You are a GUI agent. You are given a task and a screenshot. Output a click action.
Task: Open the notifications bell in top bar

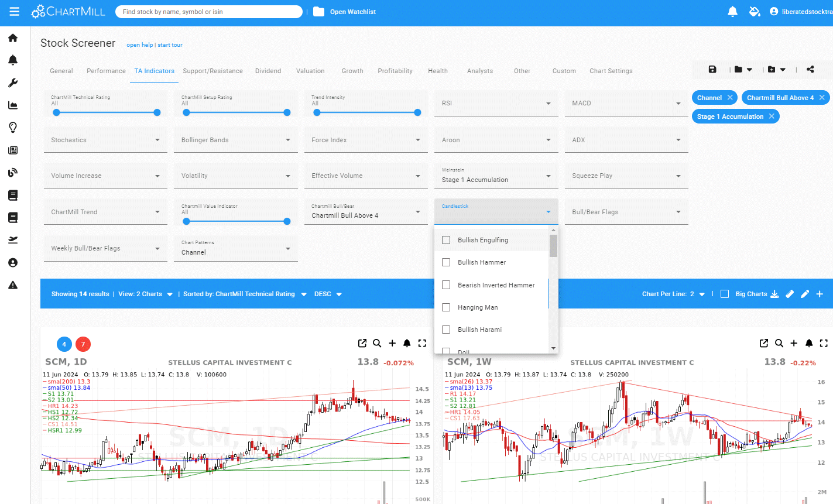click(732, 12)
